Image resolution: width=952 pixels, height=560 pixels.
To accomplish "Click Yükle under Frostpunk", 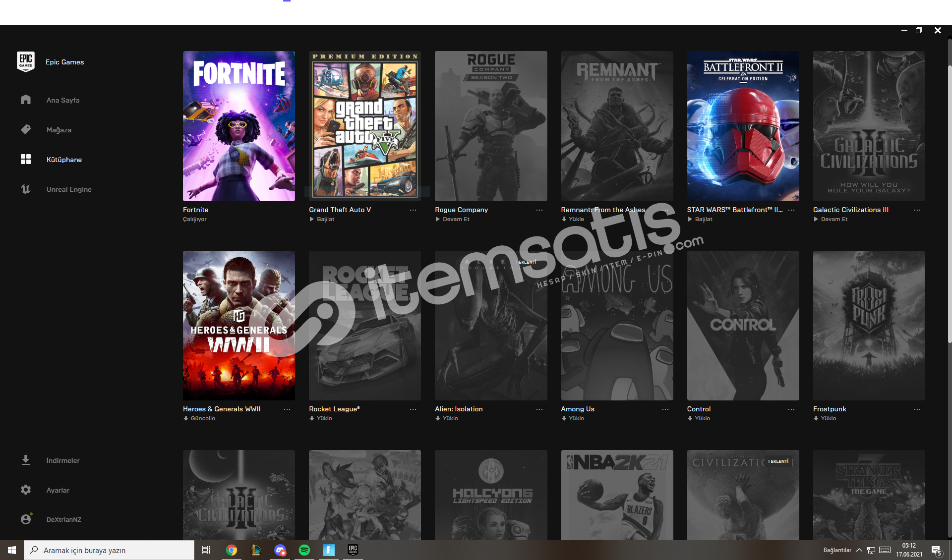I will pyautogui.click(x=825, y=418).
